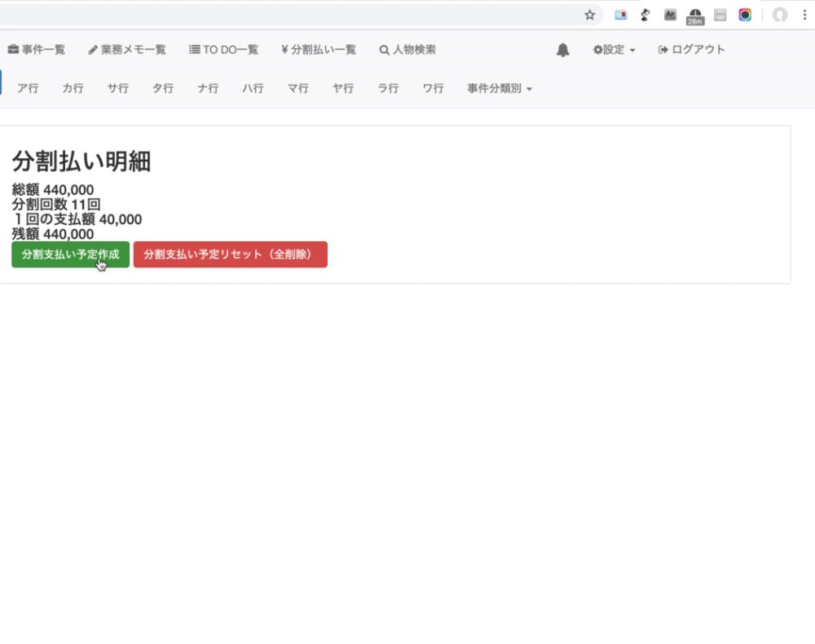Click the red 分割支払い予定リセット button
Image resolution: width=815 pixels, height=644 pixels.
[x=230, y=254]
